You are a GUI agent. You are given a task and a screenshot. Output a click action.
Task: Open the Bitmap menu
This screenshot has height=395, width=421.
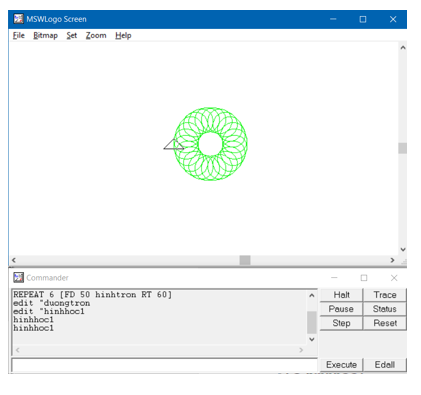click(45, 35)
